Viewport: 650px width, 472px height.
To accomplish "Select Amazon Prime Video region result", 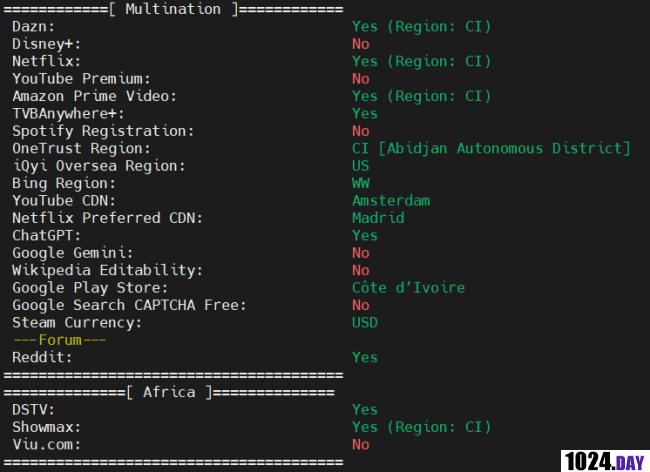I will [422, 96].
